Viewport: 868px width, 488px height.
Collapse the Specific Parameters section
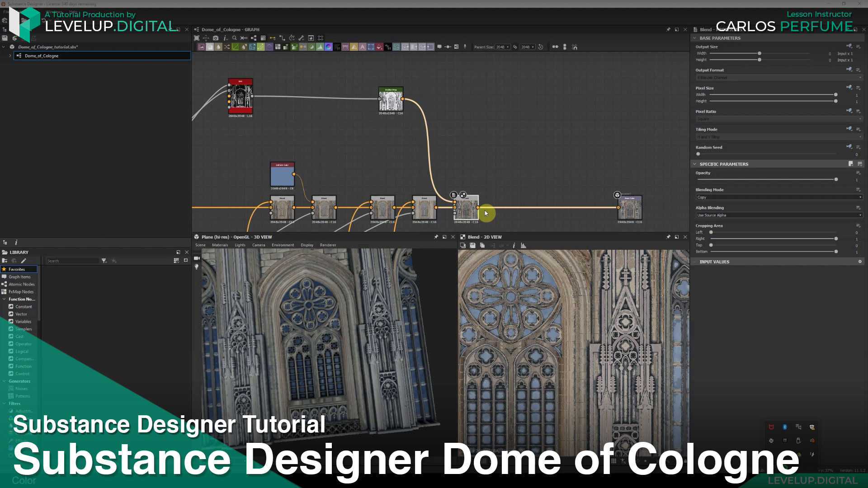click(x=695, y=164)
